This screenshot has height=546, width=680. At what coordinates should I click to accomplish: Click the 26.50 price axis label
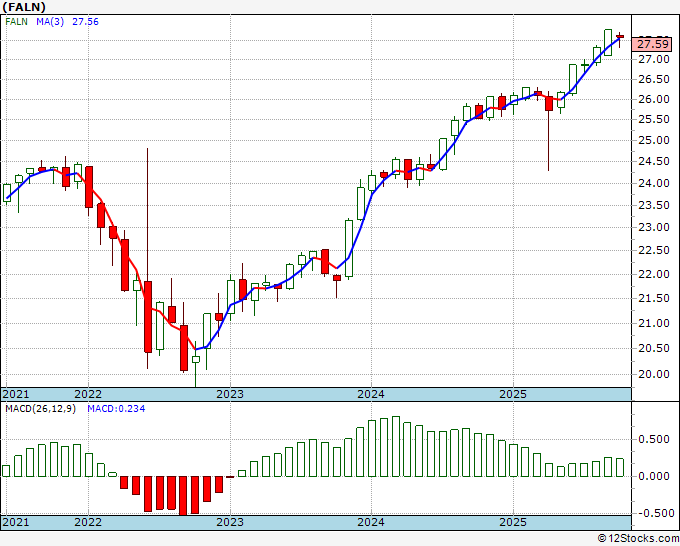click(654, 79)
